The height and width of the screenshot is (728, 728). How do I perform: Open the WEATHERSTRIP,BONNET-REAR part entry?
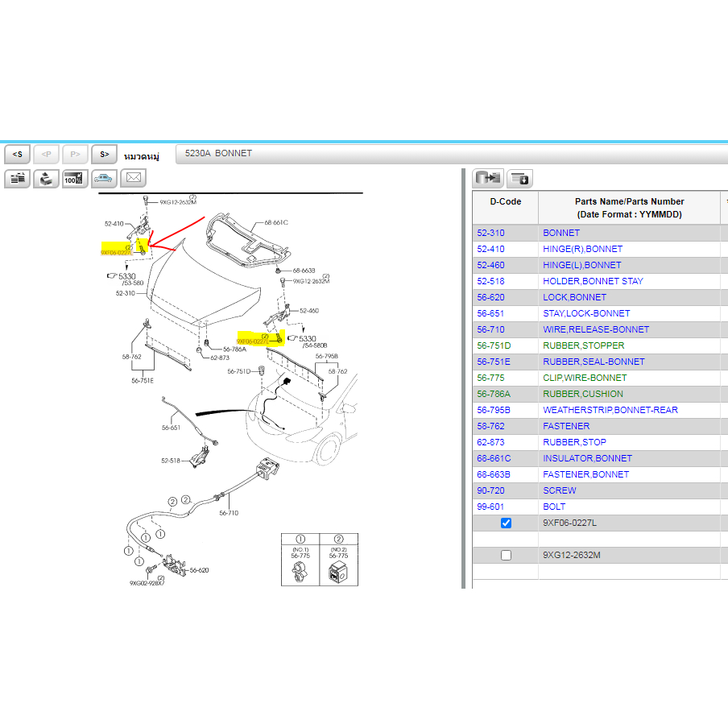[610, 410]
